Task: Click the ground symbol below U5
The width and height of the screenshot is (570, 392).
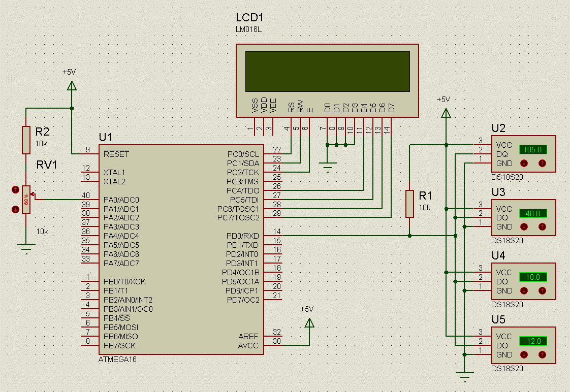Action: [x=464, y=376]
